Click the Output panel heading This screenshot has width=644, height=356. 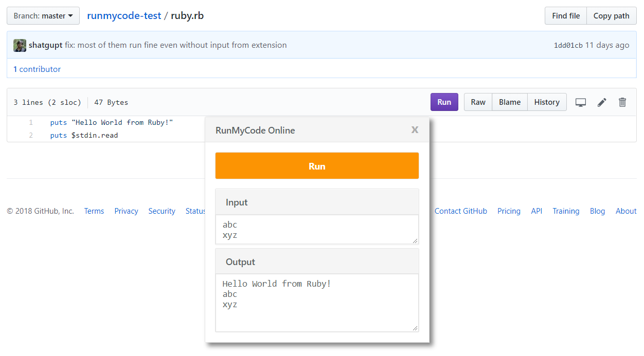pos(317,261)
